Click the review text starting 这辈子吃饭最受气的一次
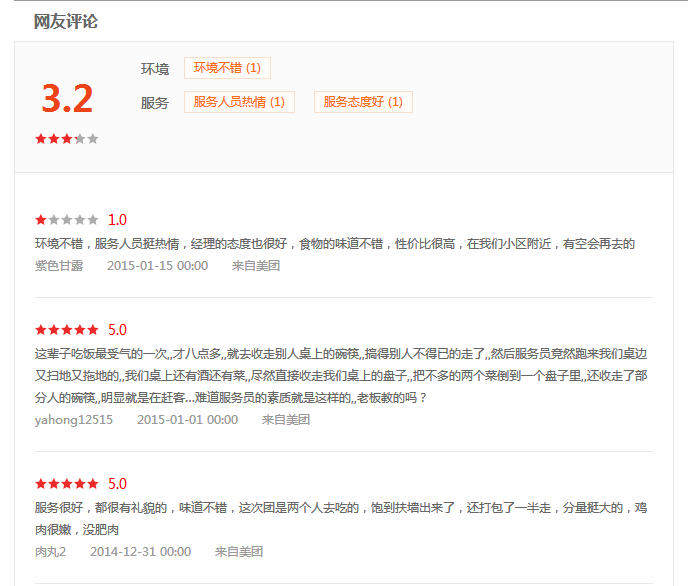Screen dimensions: 688x586 341,376
